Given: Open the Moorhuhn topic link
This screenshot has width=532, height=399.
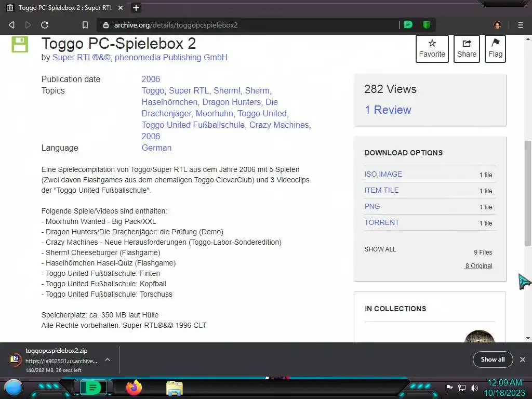Looking at the screenshot, I should 215,113.
